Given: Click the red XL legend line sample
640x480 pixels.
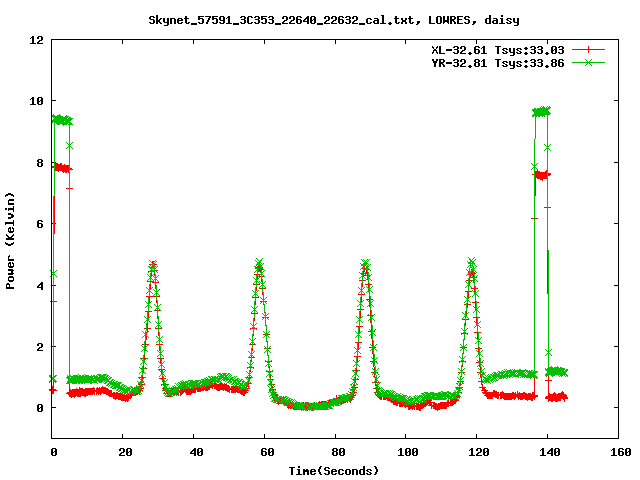Looking at the screenshot, I should [588, 50].
